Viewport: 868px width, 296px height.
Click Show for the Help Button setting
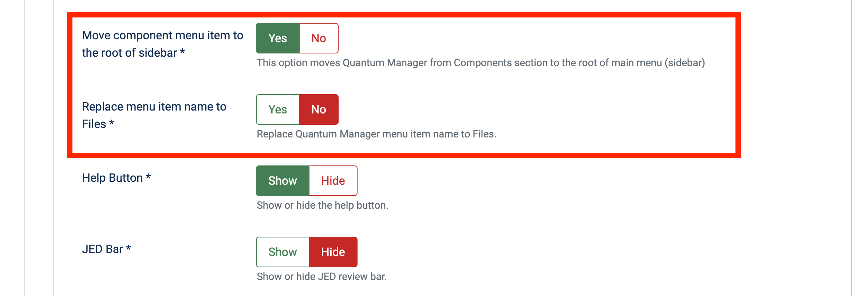(282, 180)
